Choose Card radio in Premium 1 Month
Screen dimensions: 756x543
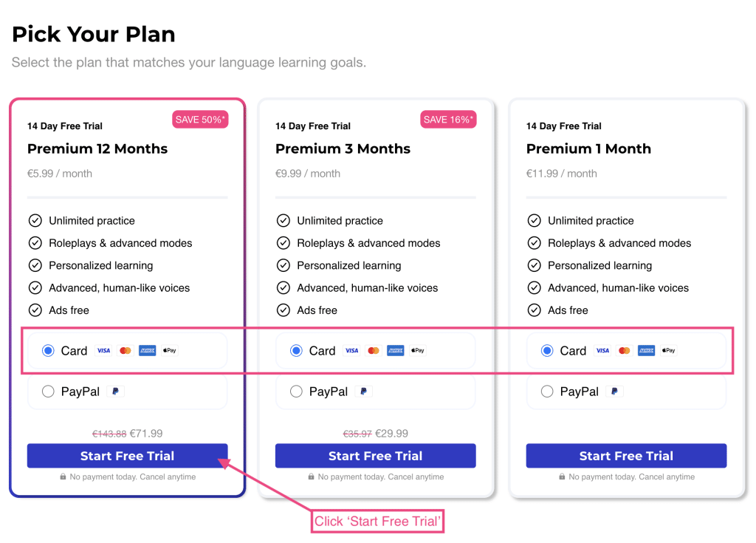[x=547, y=351]
